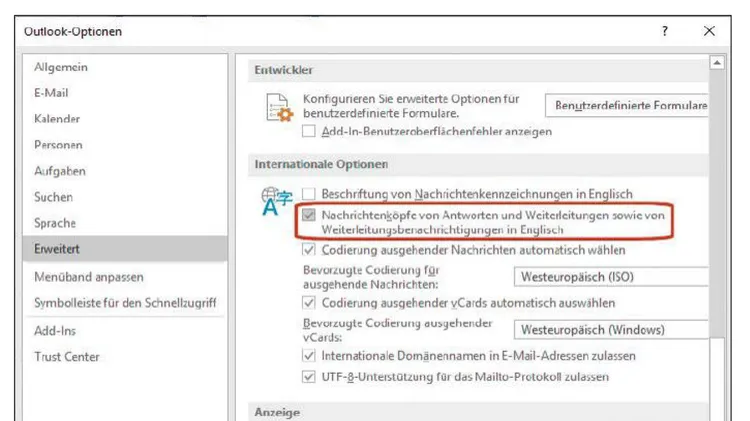Click the custom forms document gear icon

(279, 108)
